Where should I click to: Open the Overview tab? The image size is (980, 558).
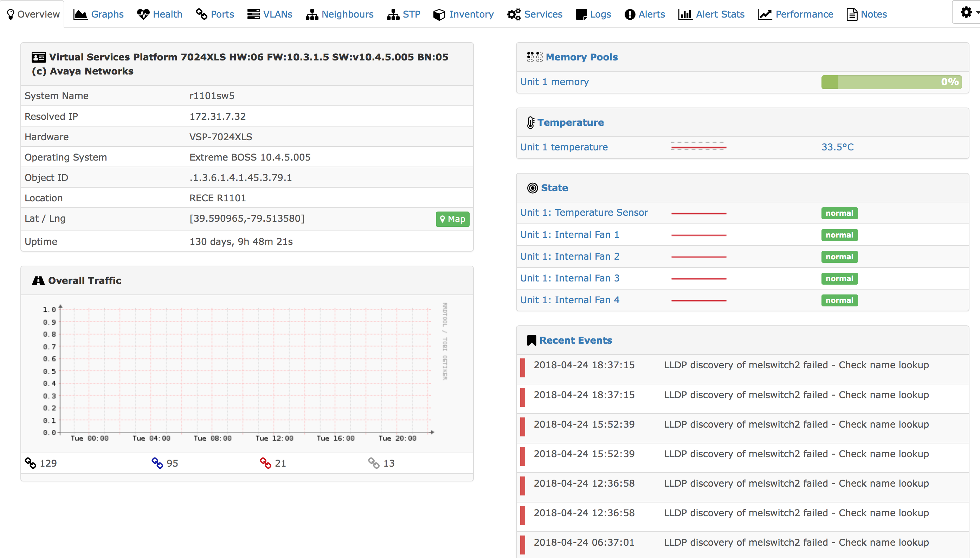[33, 14]
